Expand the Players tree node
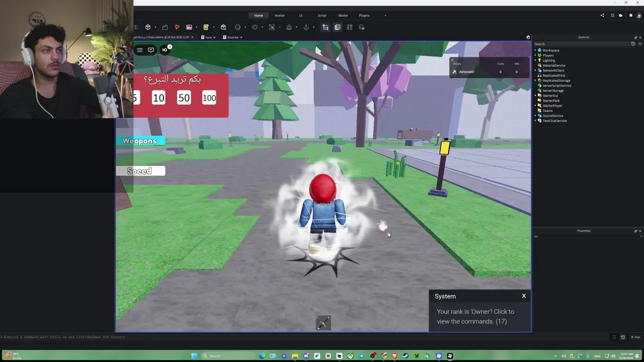The image size is (644, 362). tap(536, 55)
